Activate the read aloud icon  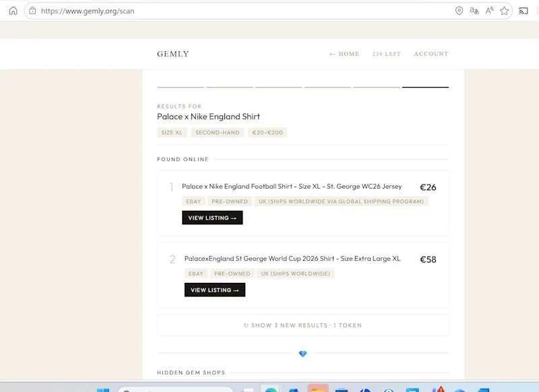(490, 11)
